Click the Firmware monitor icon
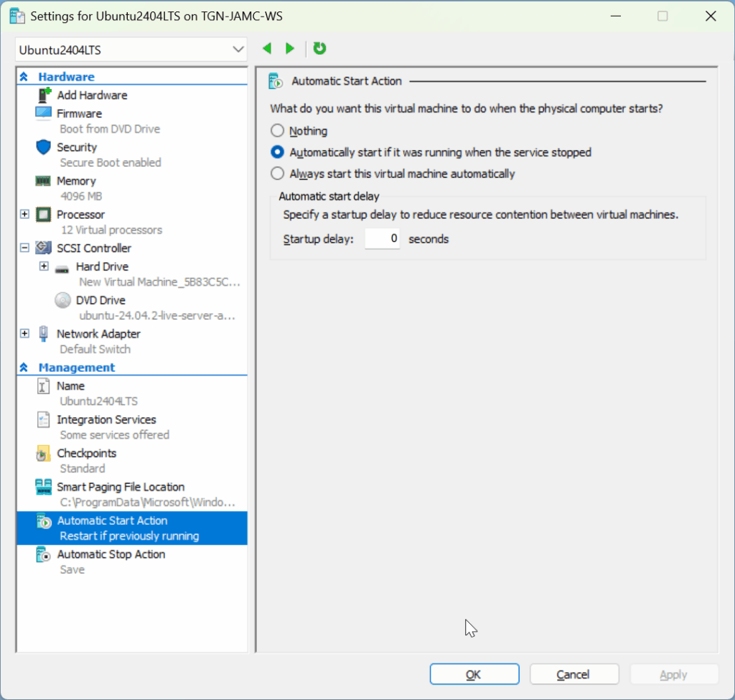This screenshot has width=735, height=700. click(x=44, y=113)
